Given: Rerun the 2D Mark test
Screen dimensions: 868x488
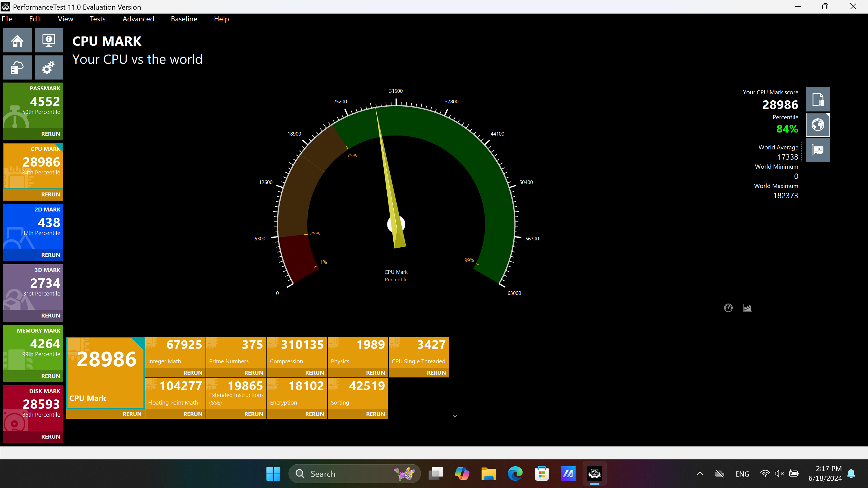Looking at the screenshot, I should 51,255.
